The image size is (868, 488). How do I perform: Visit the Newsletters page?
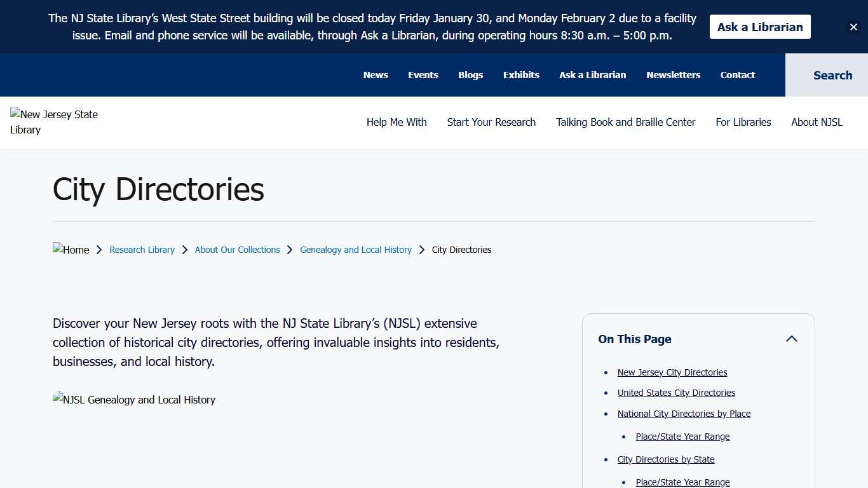pyautogui.click(x=673, y=75)
